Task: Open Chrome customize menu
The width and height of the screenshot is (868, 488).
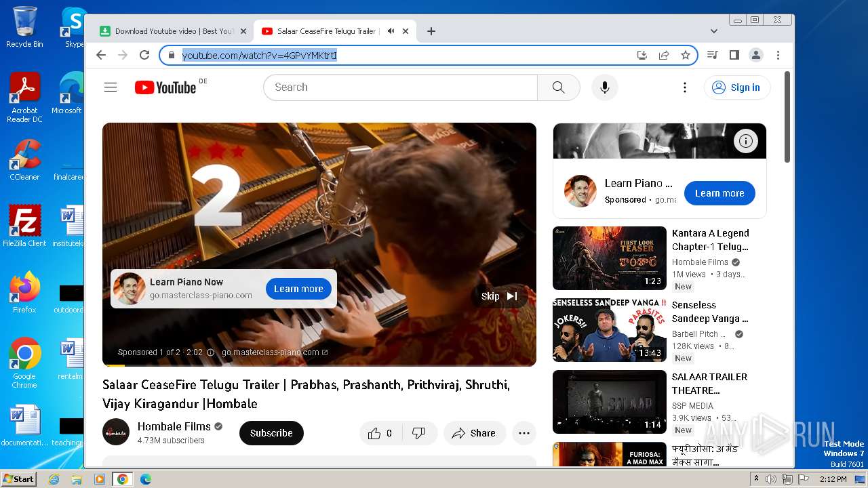Action: coord(778,55)
